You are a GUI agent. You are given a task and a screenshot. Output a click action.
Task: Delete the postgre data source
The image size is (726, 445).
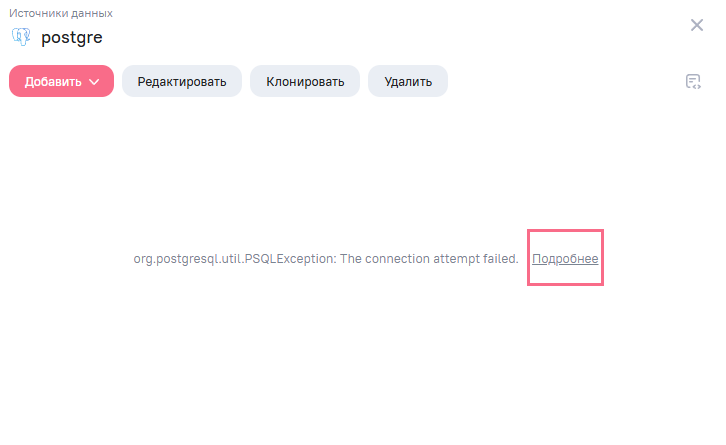408,82
